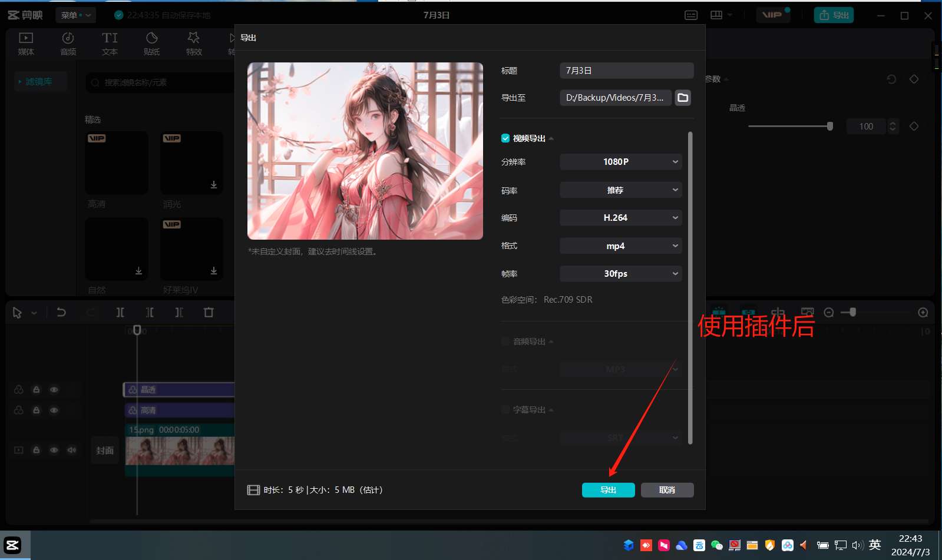
Task: Click the filter intensity slider handle
Action: tap(830, 126)
